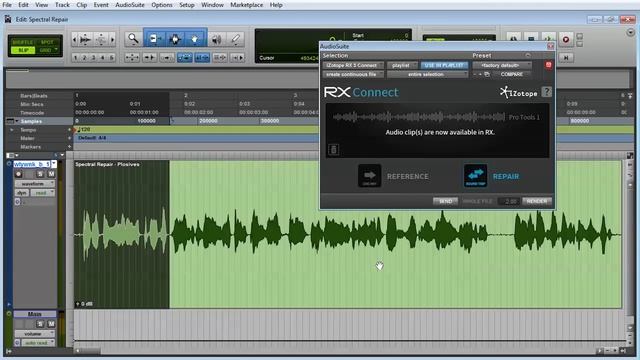Click the horizontal zoom in right arrow
The image size is (640, 360).
[x=113, y=40]
